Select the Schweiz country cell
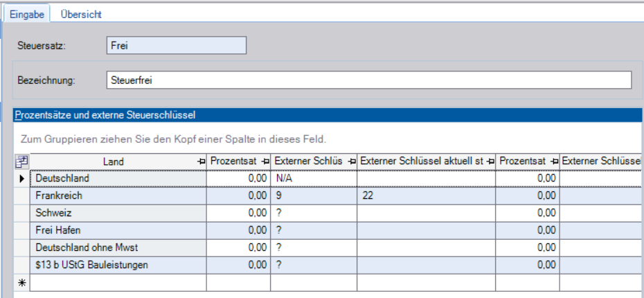Screen dimensions: 644x298 118,213
